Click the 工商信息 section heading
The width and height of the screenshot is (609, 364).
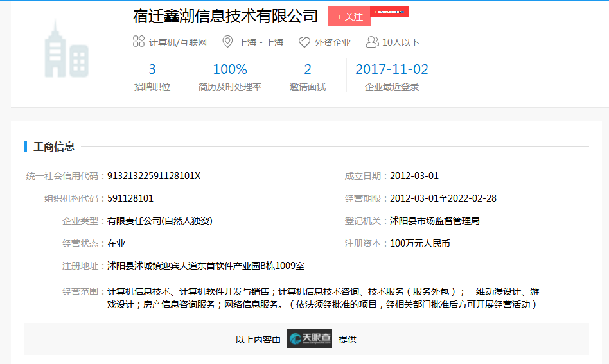point(54,146)
